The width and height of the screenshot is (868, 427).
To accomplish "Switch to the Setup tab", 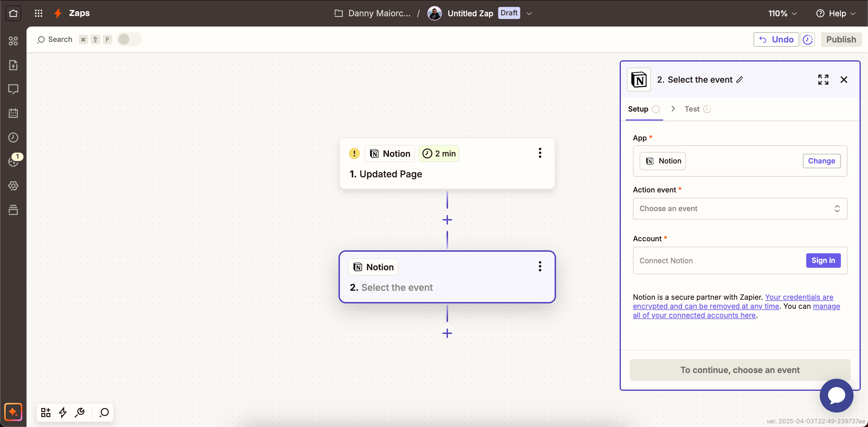I will (644, 109).
